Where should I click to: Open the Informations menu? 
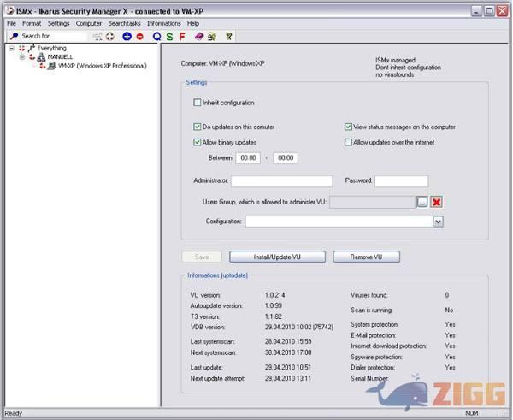163,23
